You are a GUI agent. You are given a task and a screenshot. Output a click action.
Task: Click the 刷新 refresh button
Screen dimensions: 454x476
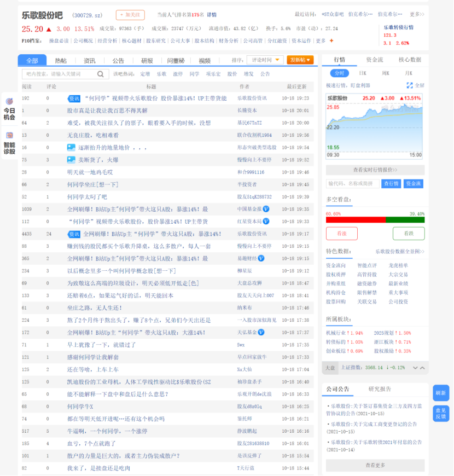point(441,393)
